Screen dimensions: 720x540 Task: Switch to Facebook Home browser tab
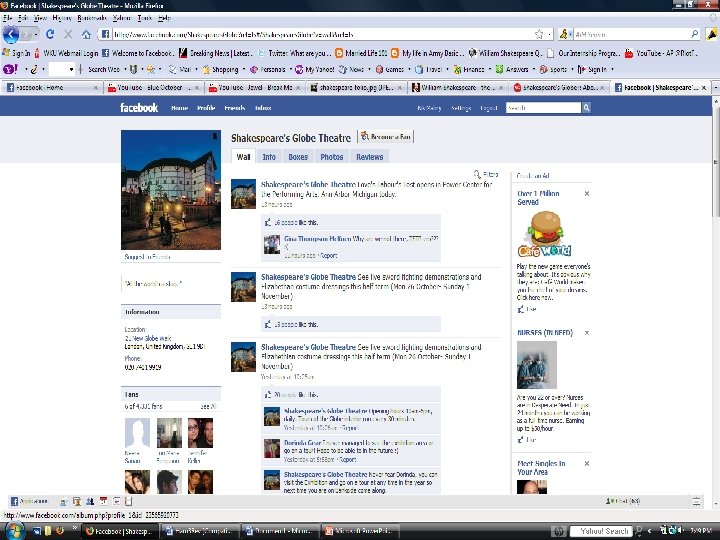point(50,87)
